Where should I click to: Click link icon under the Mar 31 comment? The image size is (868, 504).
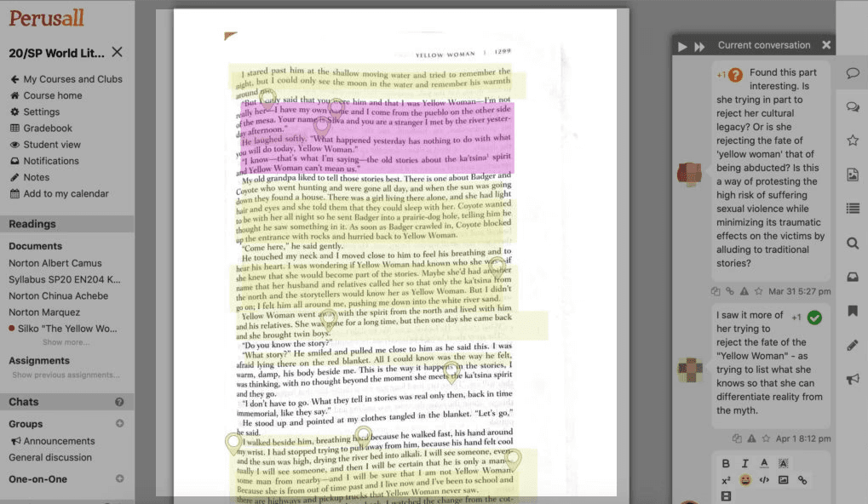tap(730, 291)
